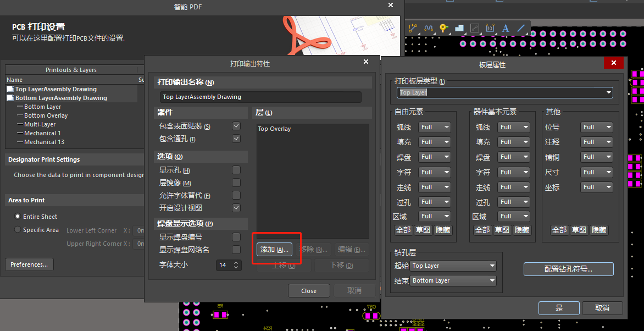Image resolution: width=644 pixels, height=331 pixels.
Task: Select Entire Sheet radio button
Action: [x=18, y=216]
